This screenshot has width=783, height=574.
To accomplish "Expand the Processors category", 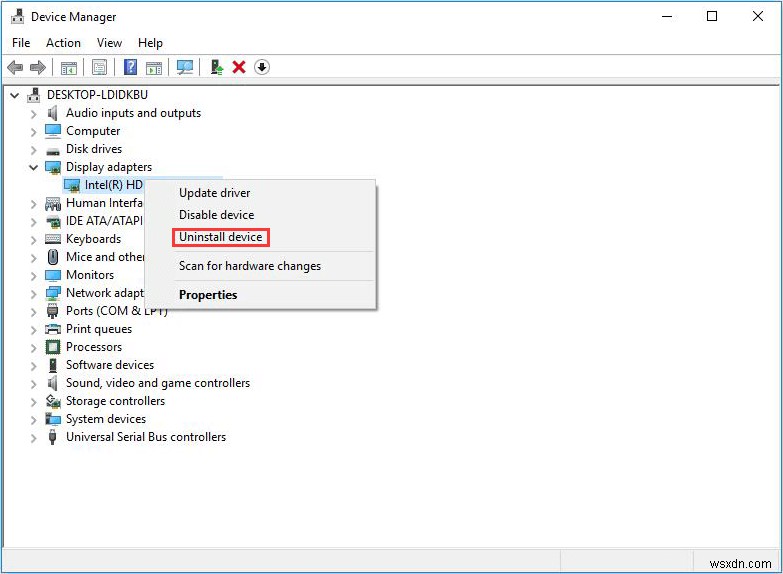I will pos(33,348).
